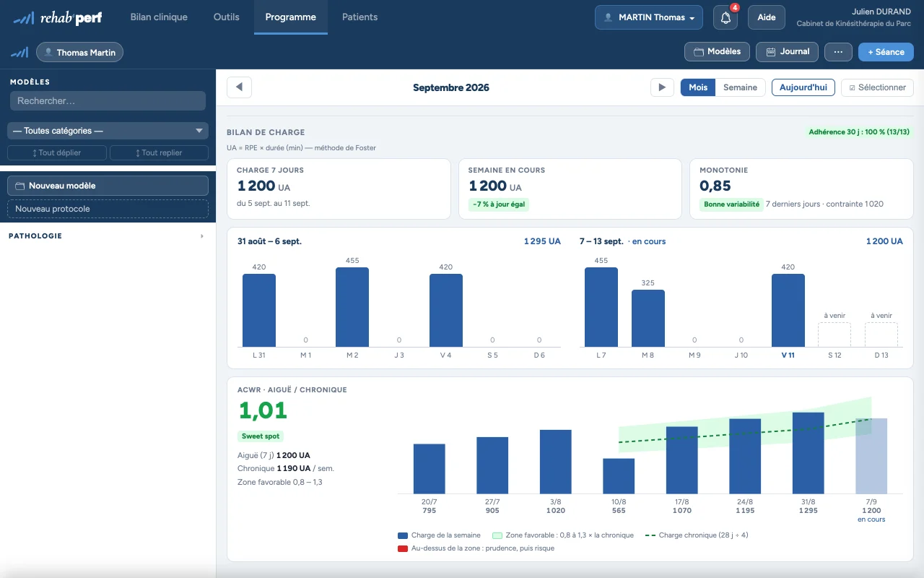Screen dimensions: 924x578
Task: Open the MARTIN Thomas patient dropdown
Action: point(649,17)
